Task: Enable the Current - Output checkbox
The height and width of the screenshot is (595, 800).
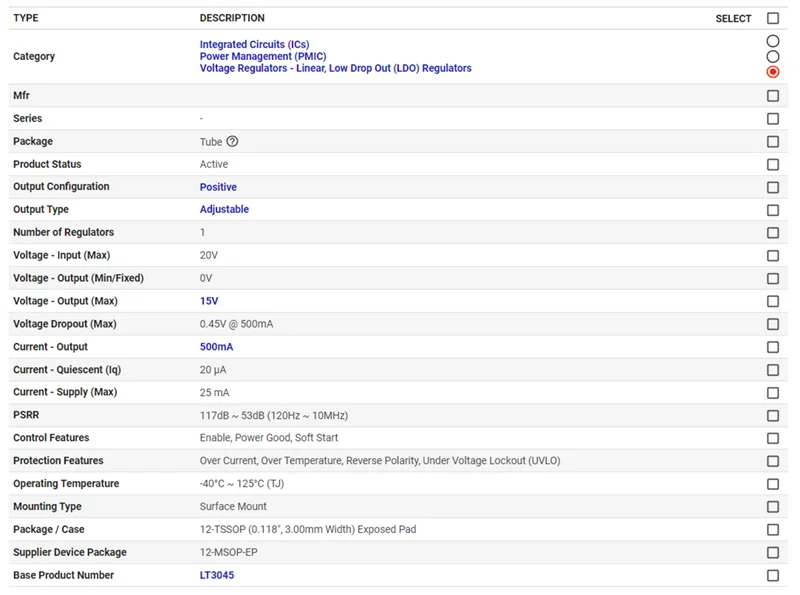Action: tap(773, 347)
